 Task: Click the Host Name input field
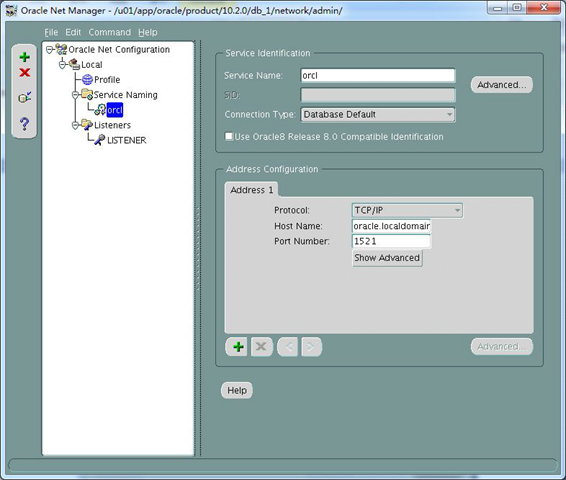pos(391,226)
